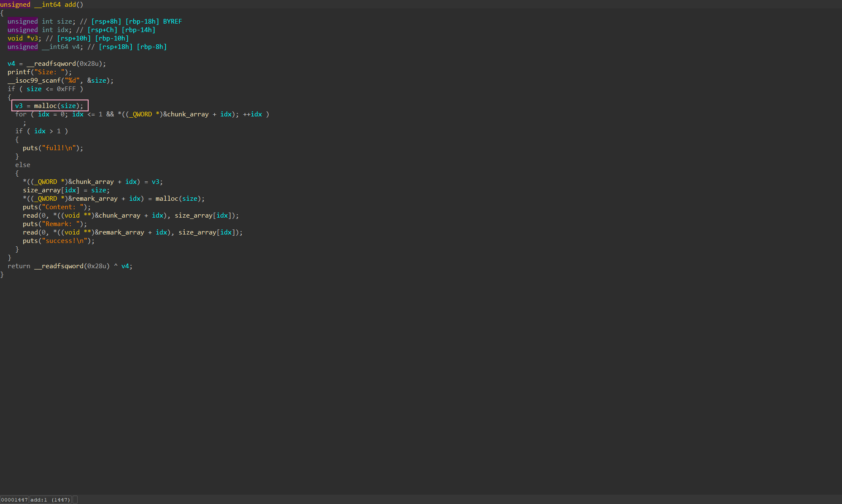Click the read call into remark_array

point(133,232)
